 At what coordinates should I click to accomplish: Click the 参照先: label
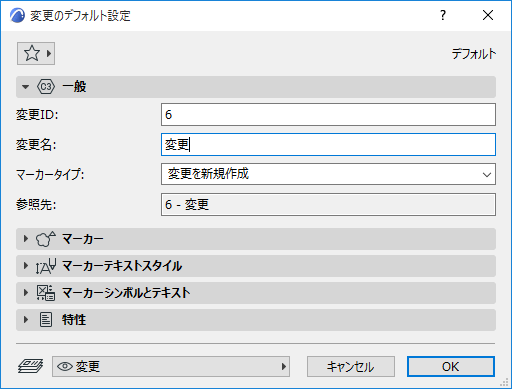pos(36,204)
